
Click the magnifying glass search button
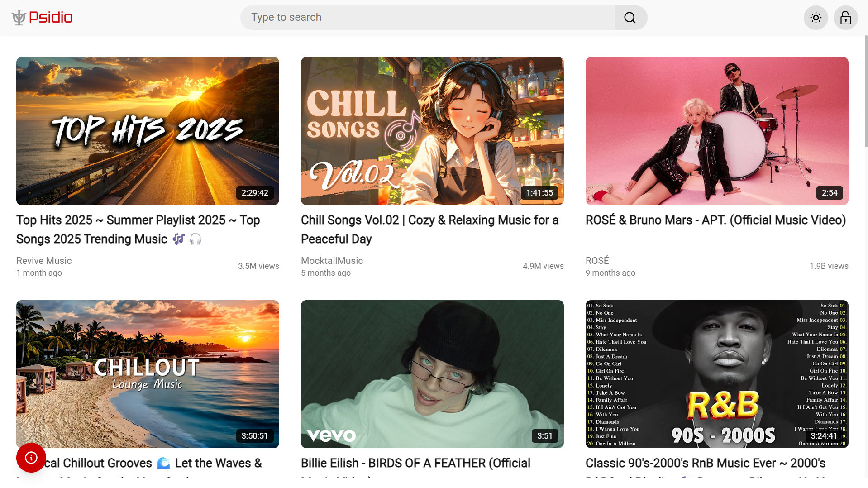(x=630, y=18)
